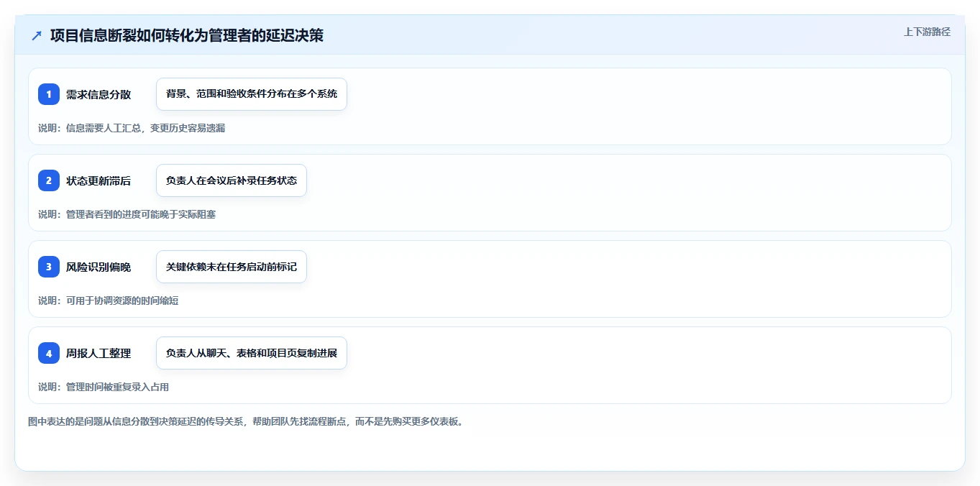Click the chip 关键依赖未在任务启动前标记
The height and width of the screenshot is (486, 980).
232,267
